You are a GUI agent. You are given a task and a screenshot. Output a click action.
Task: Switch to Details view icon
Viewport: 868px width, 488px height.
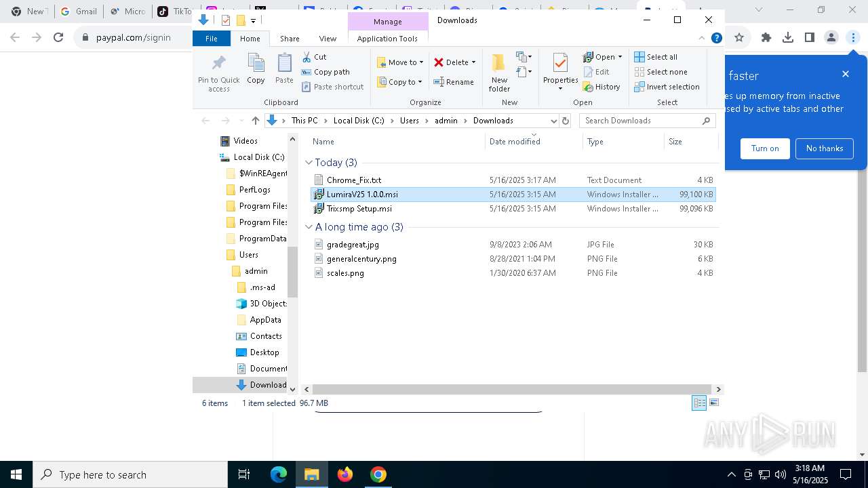pyautogui.click(x=699, y=403)
